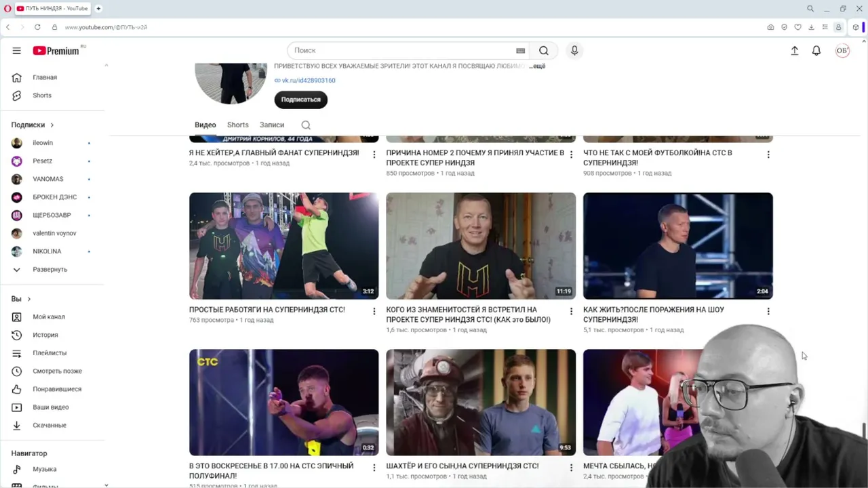
Task: Open options for ЧТО НЕ ТАК С МОЕЙ ФУТБОЛКОЙ video
Action: (768, 155)
